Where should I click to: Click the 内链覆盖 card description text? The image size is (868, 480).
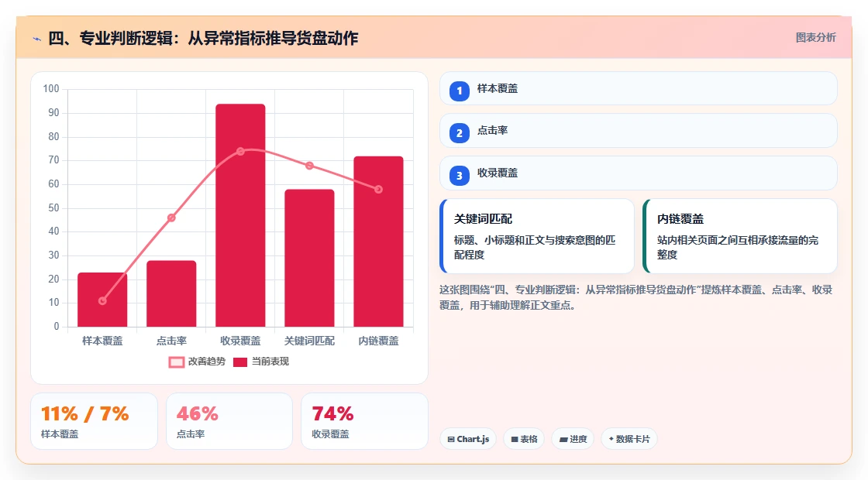(738, 248)
